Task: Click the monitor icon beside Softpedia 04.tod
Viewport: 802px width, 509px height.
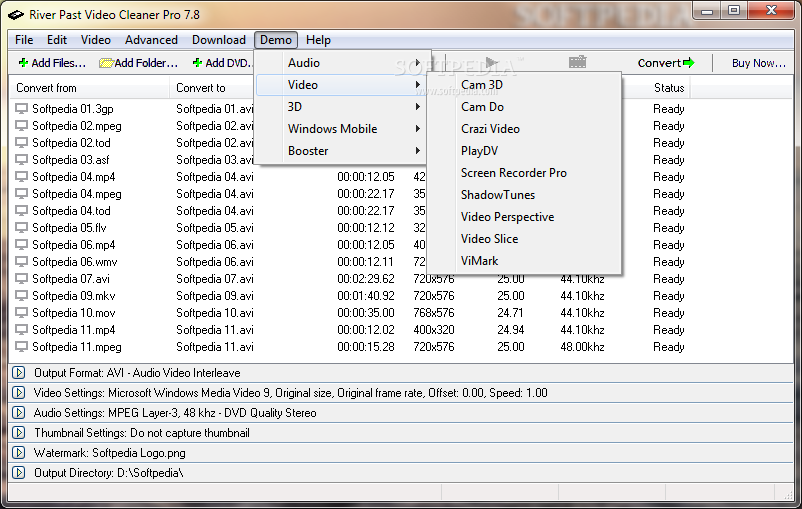Action: pos(21,211)
